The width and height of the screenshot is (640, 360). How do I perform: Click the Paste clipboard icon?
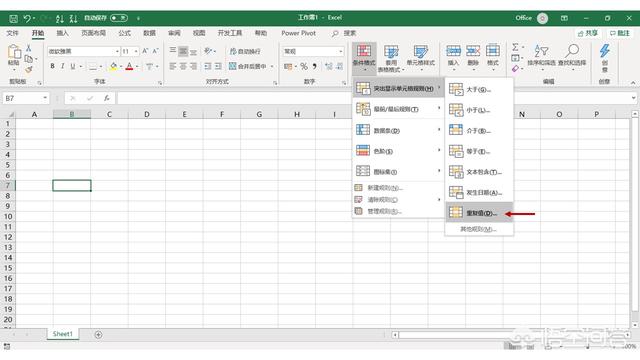(x=14, y=52)
